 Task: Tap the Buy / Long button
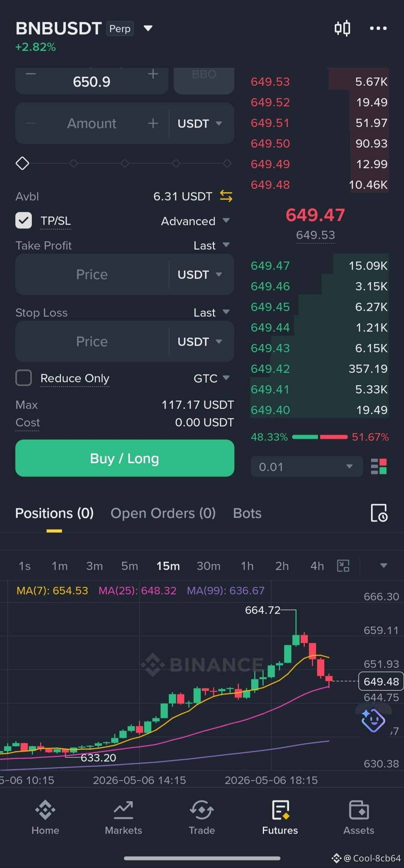tap(125, 458)
